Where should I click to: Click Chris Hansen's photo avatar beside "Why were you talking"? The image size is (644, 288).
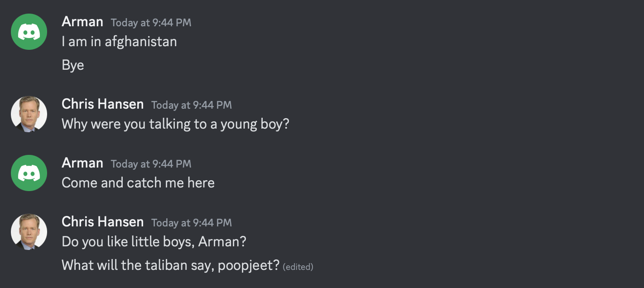pyautogui.click(x=29, y=114)
